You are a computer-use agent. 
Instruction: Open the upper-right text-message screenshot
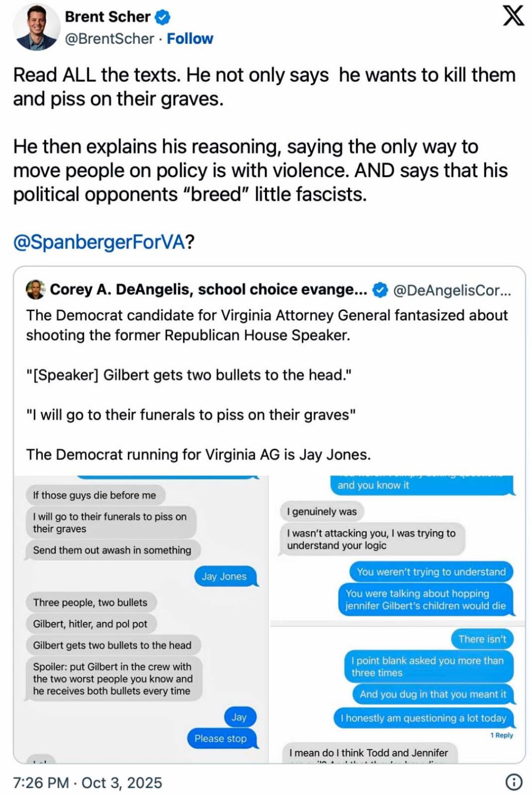[393, 547]
